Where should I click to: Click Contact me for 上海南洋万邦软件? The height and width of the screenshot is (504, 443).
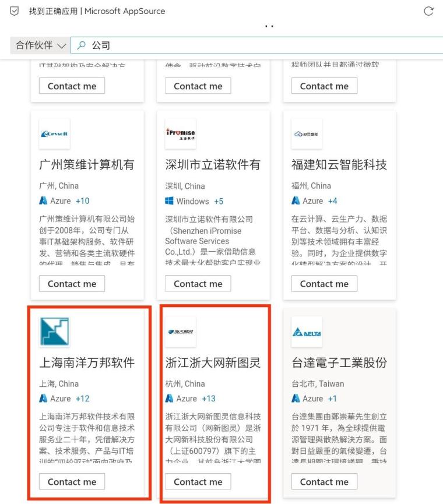(72, 482)
